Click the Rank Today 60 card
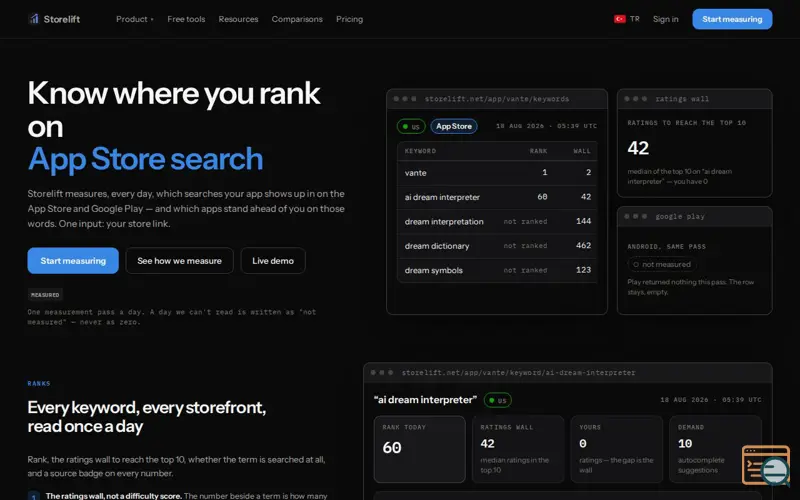The image size is (800, 500). pyautogui.click(x=419, y=449)
